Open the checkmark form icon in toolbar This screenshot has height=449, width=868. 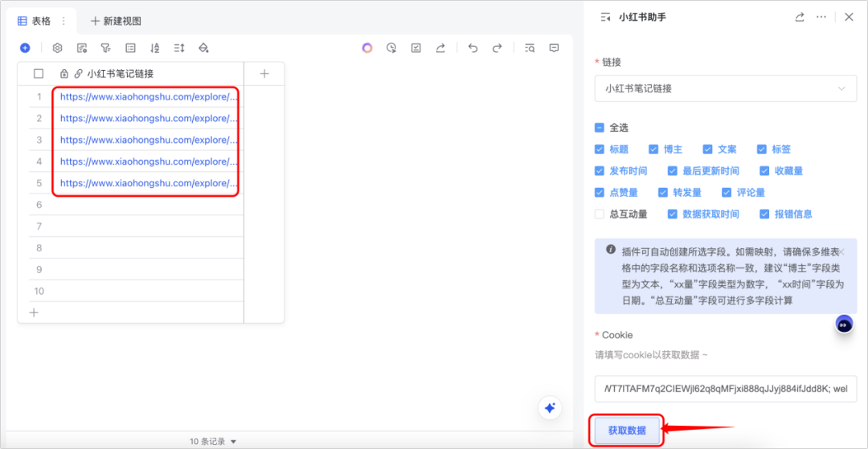click(x=416, y=48)
